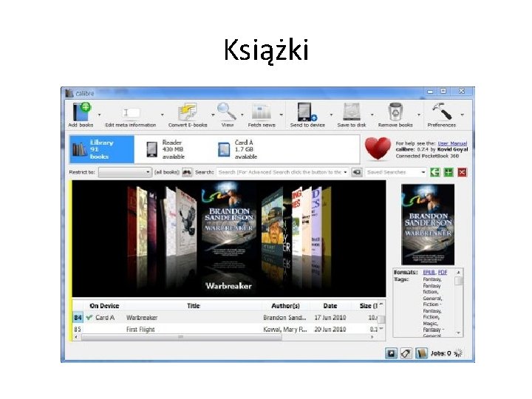Click the Card A device cell
532x399 pixels.
[x=105, y=318]
